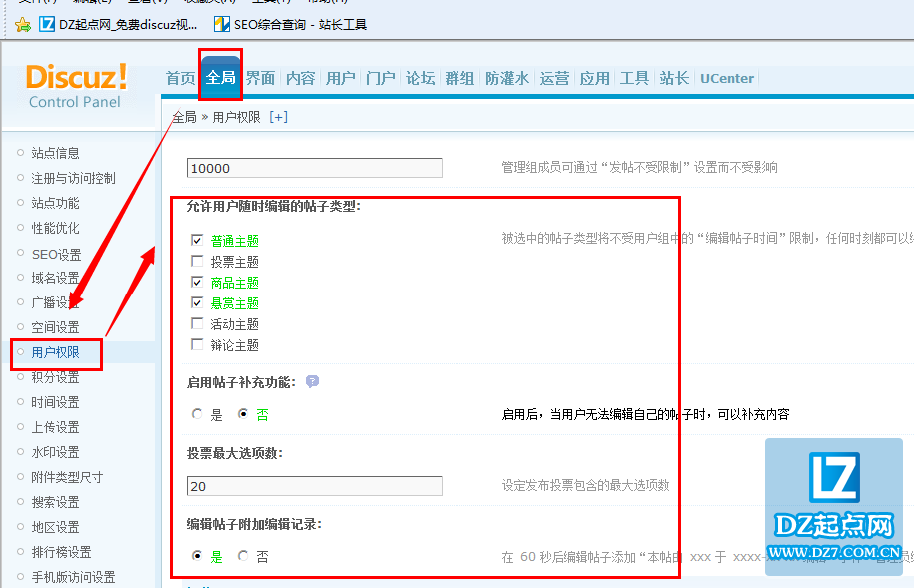Screen dimensions: 914x588
Task: Switch to the 工具 tab
Action: 634,78
